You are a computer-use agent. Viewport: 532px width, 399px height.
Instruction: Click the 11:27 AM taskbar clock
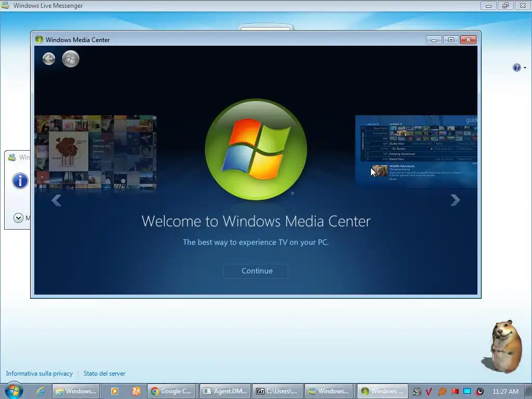click(505, 391)
